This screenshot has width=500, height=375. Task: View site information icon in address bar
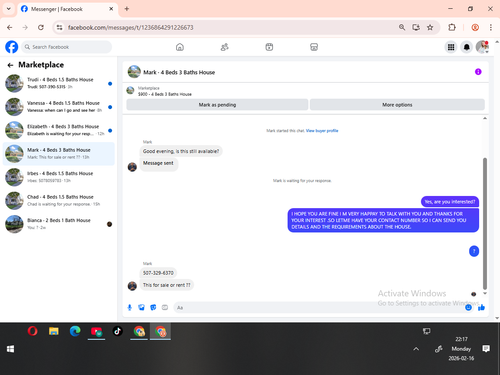click(59, 27)
